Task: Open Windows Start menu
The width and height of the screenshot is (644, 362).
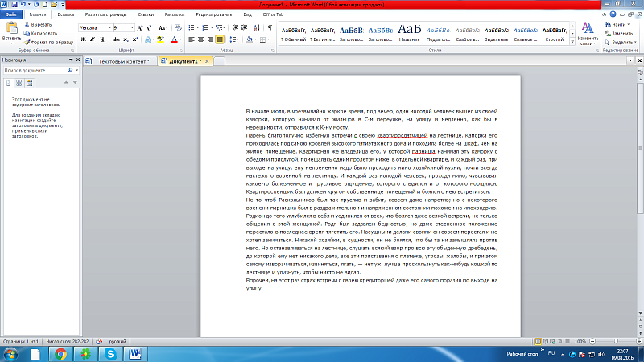Action: click(10, 354)
